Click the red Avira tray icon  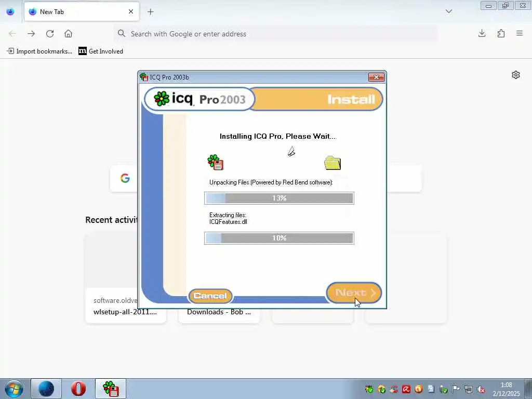(x=406, y=389)
